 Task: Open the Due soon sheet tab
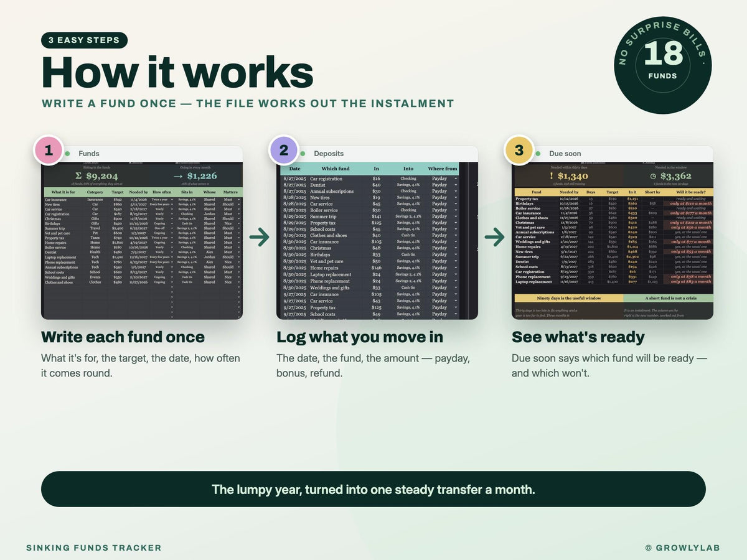tap(565, 154)
